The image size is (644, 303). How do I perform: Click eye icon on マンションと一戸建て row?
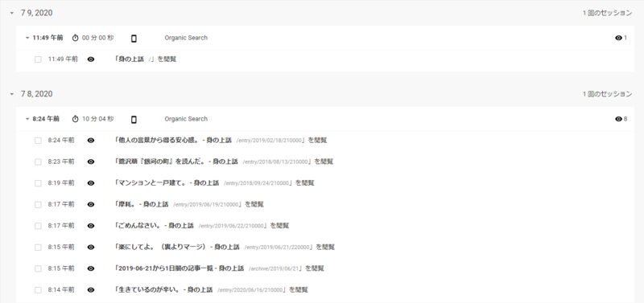tap(91, 183)
